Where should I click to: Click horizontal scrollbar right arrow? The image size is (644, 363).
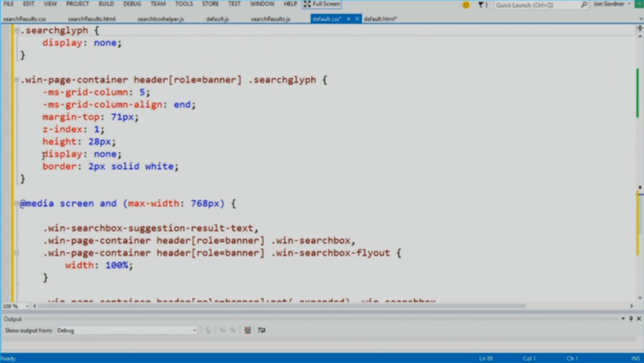tap(631, 306)
